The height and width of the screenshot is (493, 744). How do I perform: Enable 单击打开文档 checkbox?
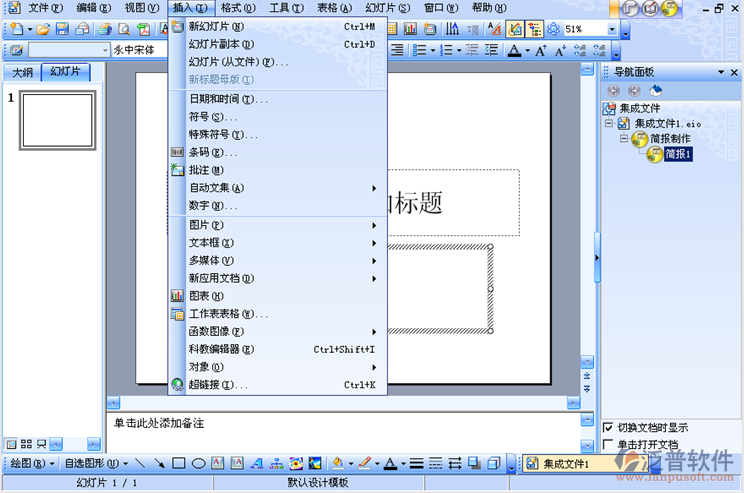pos(609,444)
